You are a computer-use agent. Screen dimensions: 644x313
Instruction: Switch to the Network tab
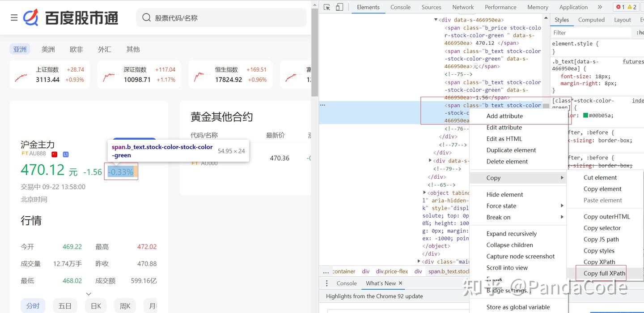(x=463, y=7)
